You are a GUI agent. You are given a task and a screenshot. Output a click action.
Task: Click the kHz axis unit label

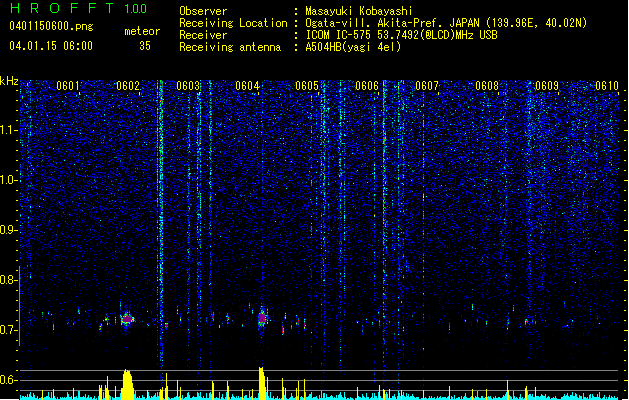9,81
